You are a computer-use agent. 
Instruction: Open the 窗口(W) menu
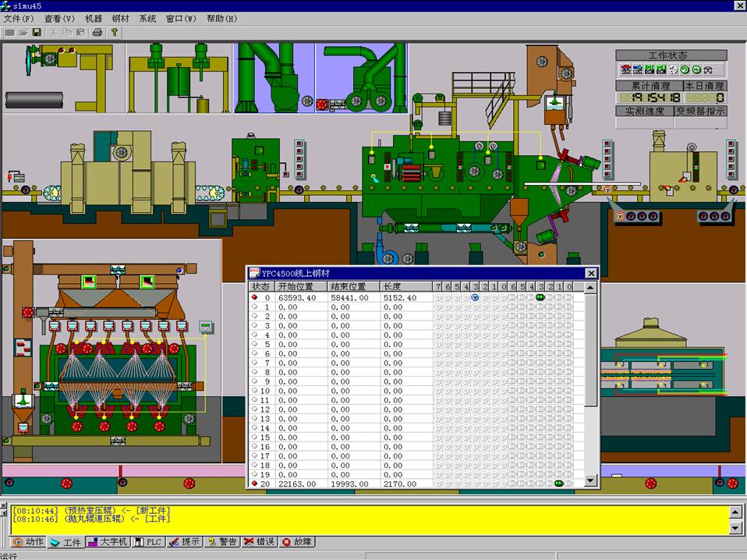coord(180,19)
